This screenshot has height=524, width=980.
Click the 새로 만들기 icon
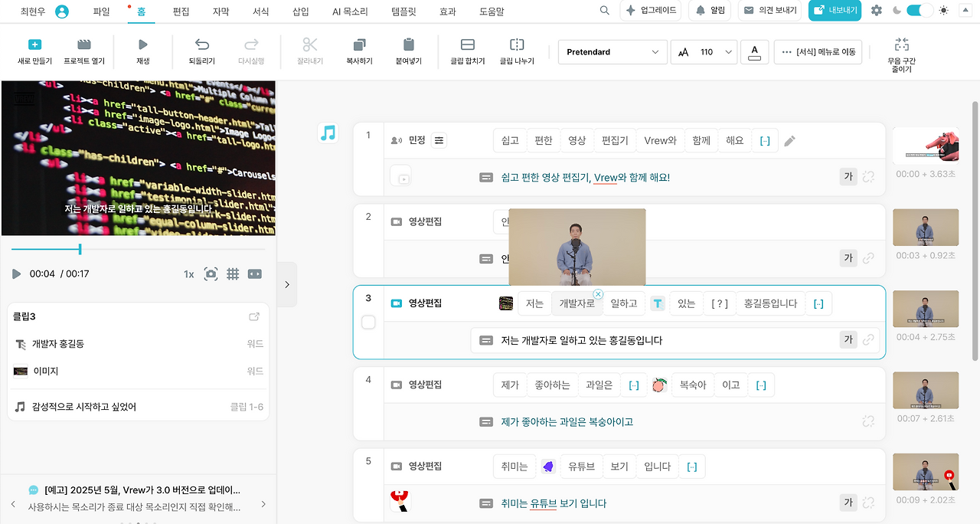[34, 44]
